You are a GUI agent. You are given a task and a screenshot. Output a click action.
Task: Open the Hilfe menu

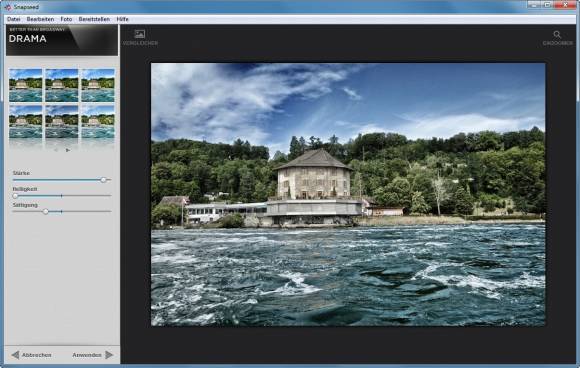[x=122, y=19]
